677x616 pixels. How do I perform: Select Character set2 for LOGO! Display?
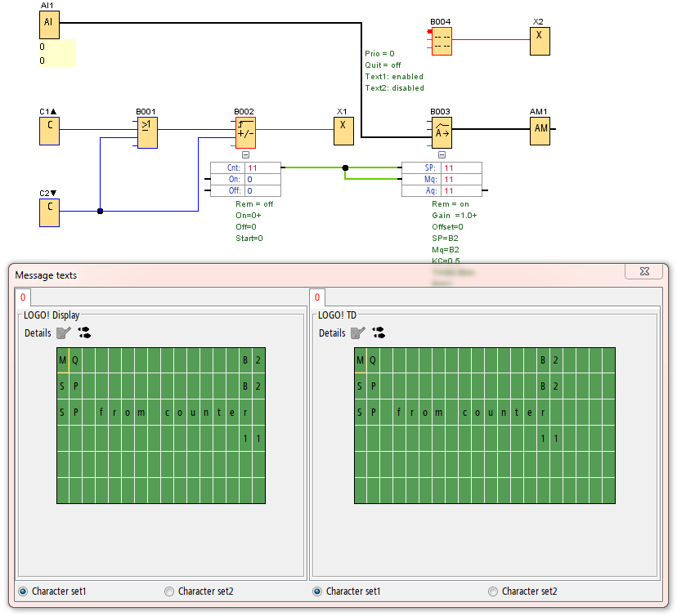coord(169,591)
